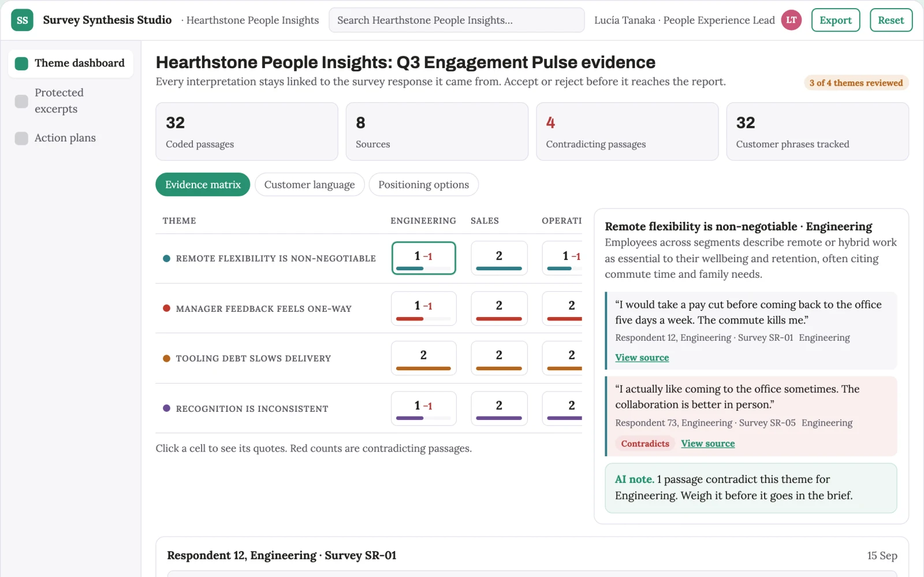Click the Engineering column header

point(423,221)
